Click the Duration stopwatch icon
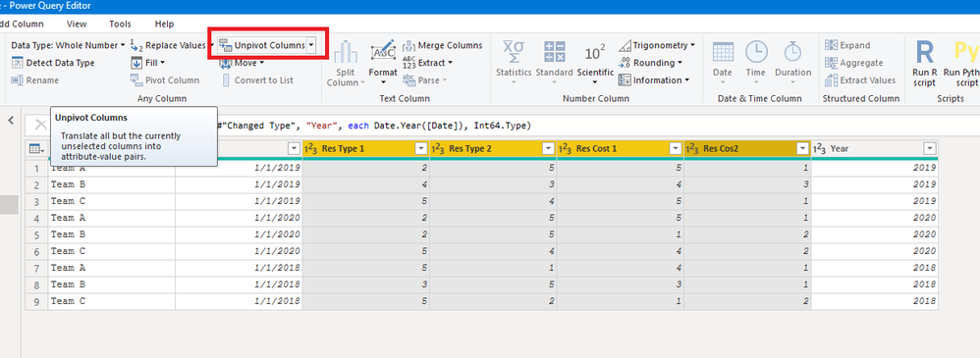 click(792, 51)
